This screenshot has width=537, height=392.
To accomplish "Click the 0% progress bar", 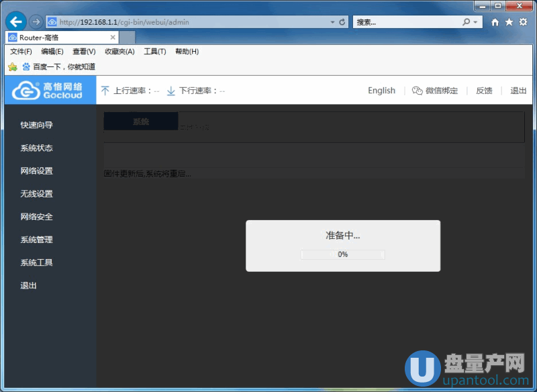I will (x=342, y=254).
